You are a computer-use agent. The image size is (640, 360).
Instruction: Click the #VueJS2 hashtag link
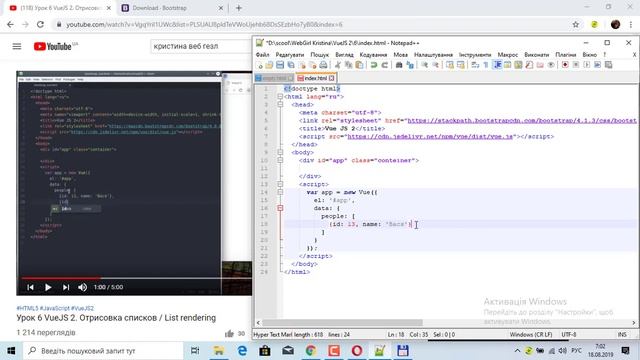82,308
